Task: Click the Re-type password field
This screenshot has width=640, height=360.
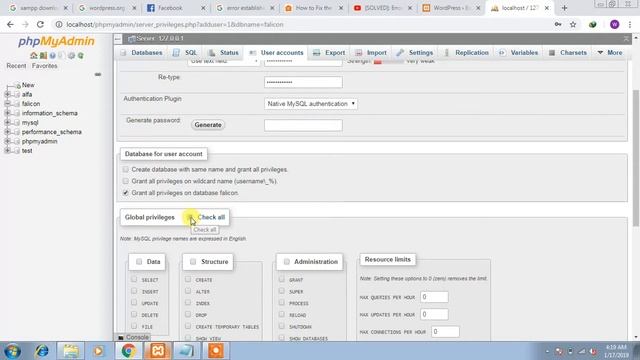Action: pos(303,82)
